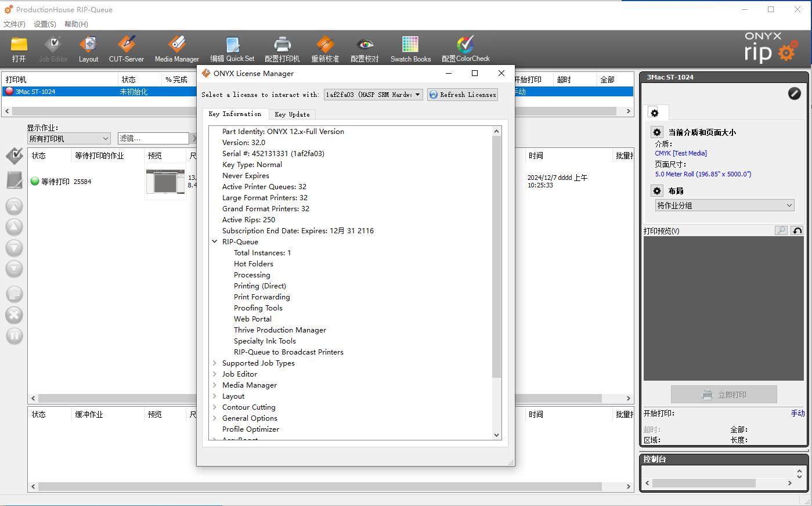Click the notepad-with-pencil icon left of the job list
The width and height of the screenshot is (812, 506).
15,180
